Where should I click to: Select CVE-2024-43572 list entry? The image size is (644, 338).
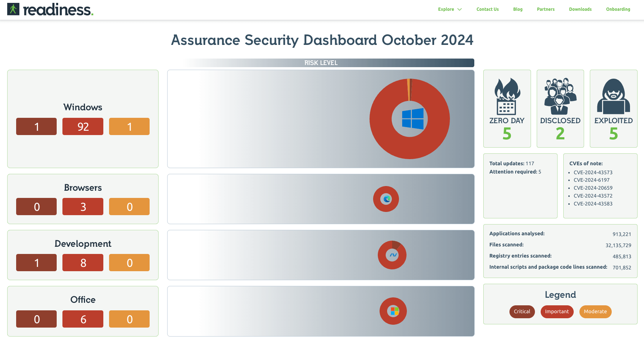593,196
